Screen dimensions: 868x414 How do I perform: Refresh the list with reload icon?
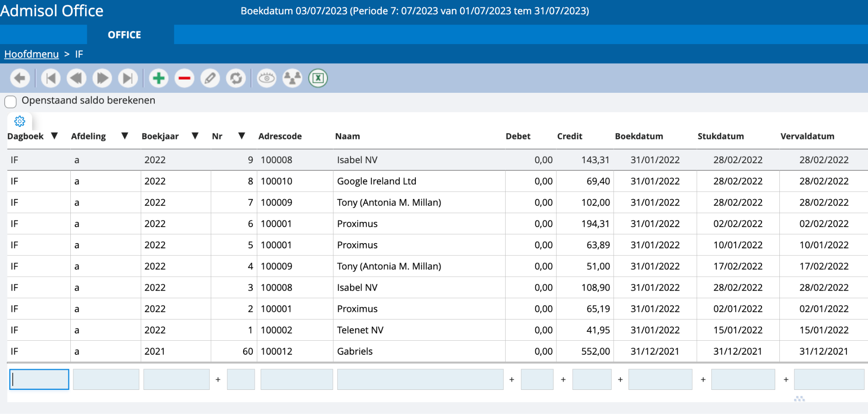(236, 78)
